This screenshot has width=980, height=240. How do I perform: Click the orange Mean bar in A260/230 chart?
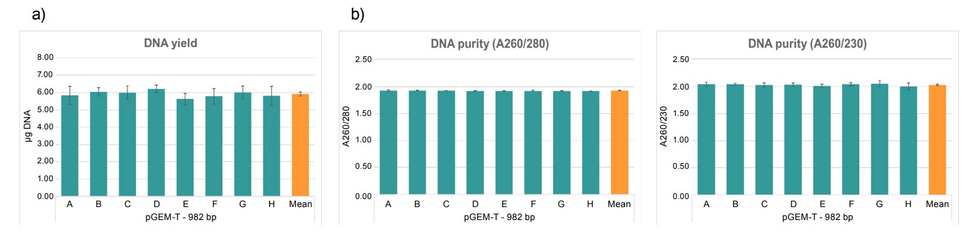click(937, 140)
